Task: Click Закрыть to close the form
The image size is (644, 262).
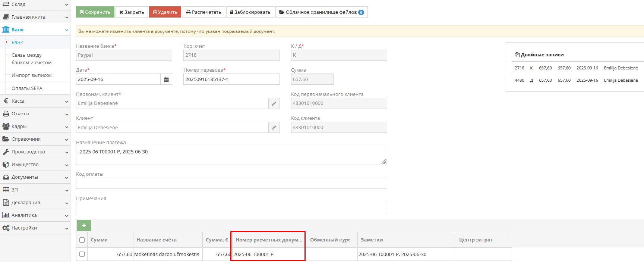Action: coord(132,12)
